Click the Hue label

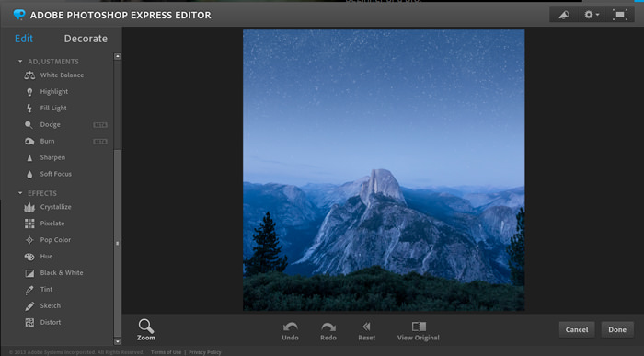pyautogui.click(x=46, y=257)
